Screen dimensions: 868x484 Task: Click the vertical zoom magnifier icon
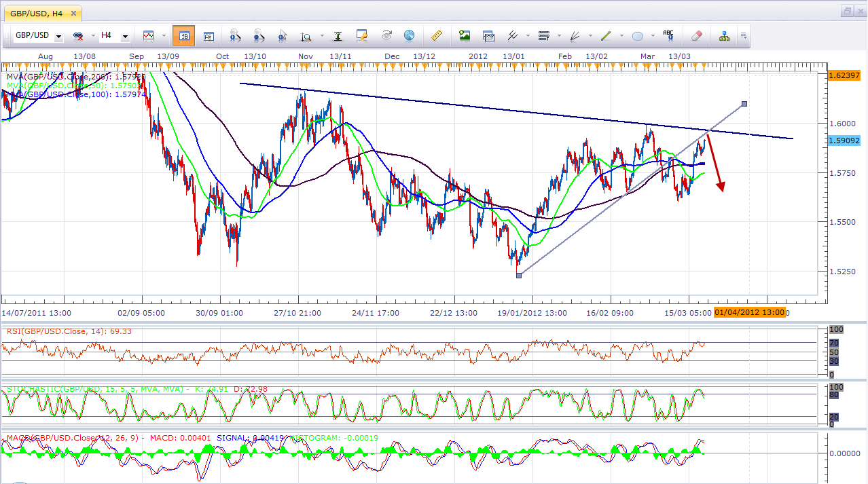pyautogui.click(x=306, y=35)
